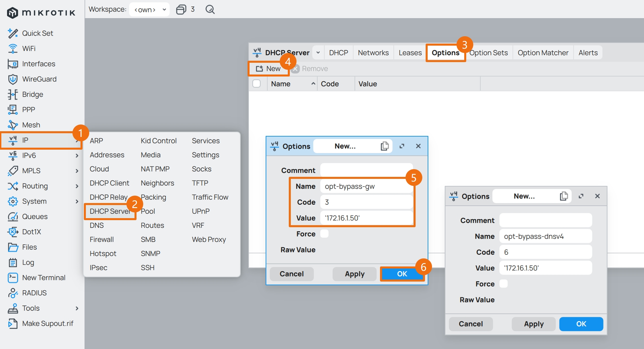Click the Comment field in opt-bypass-gw dialog
The image size is (644, 349).
tap(366, 170)
